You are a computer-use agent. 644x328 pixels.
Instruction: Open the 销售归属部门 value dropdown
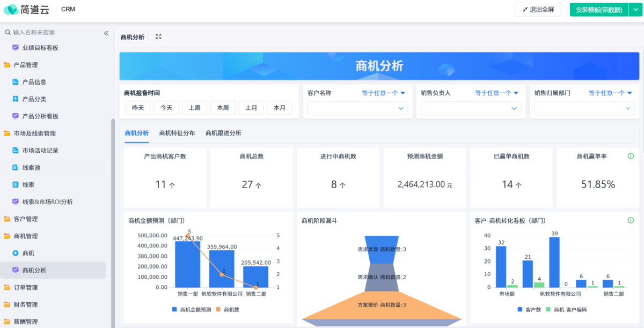[x=584, y=108]
